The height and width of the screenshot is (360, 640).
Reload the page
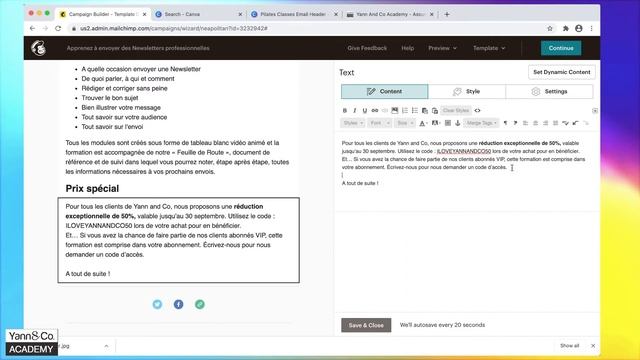58,29
